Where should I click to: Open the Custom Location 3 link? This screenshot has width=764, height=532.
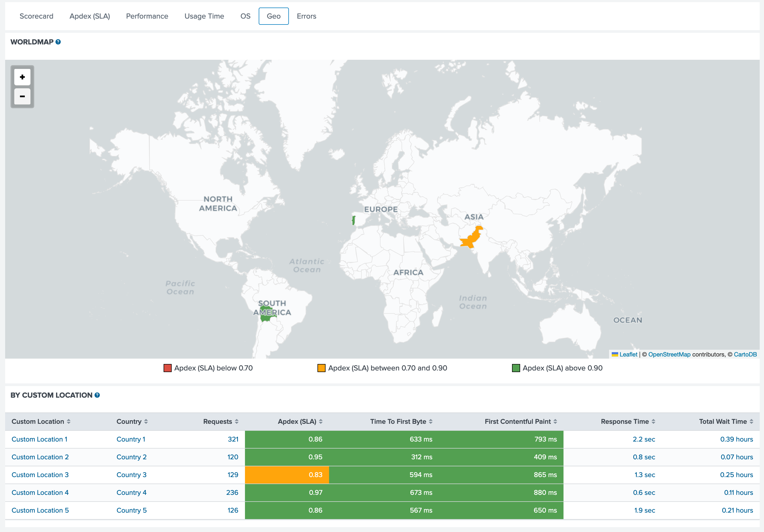click(x=40, y=475)
